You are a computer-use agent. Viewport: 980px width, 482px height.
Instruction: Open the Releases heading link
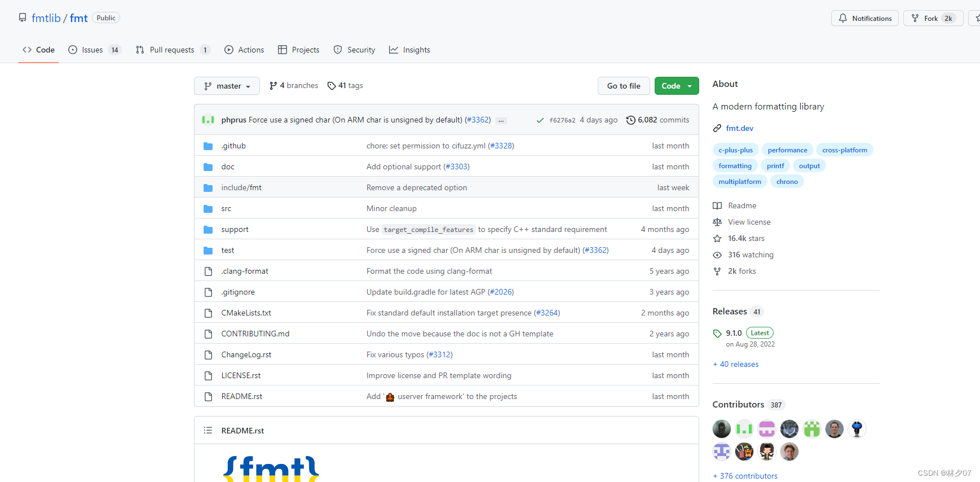click(730, 312)
